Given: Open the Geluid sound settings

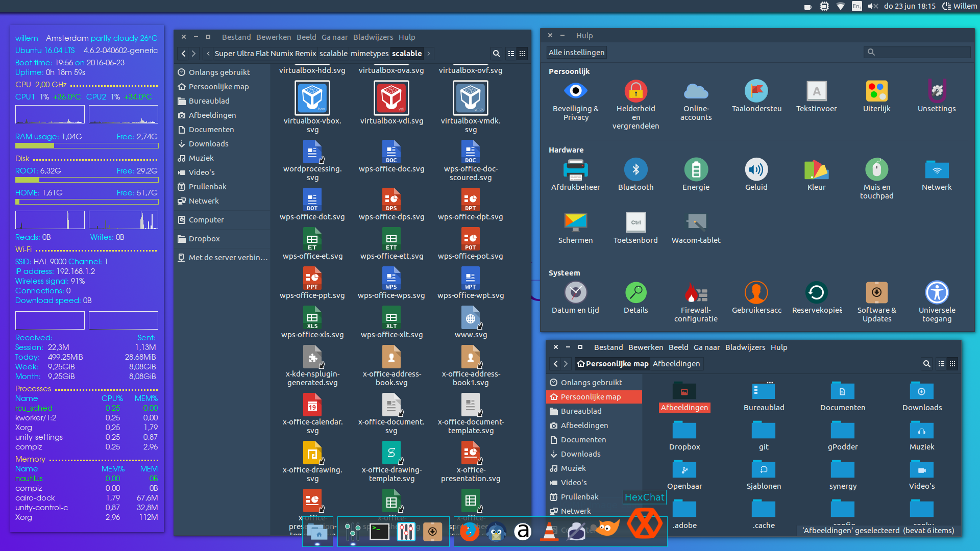Looking at the screenshot, I should [756, 174].
